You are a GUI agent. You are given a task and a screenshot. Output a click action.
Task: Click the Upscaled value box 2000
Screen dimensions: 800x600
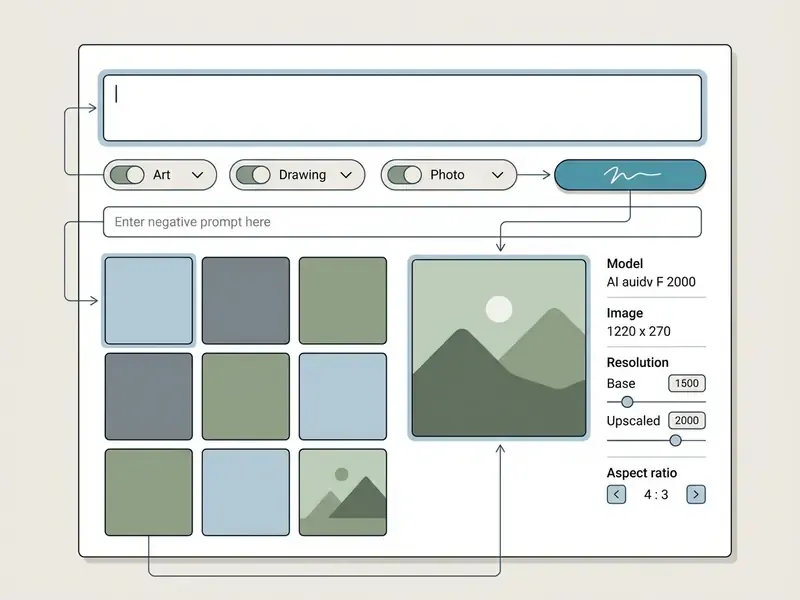(687, 420)
